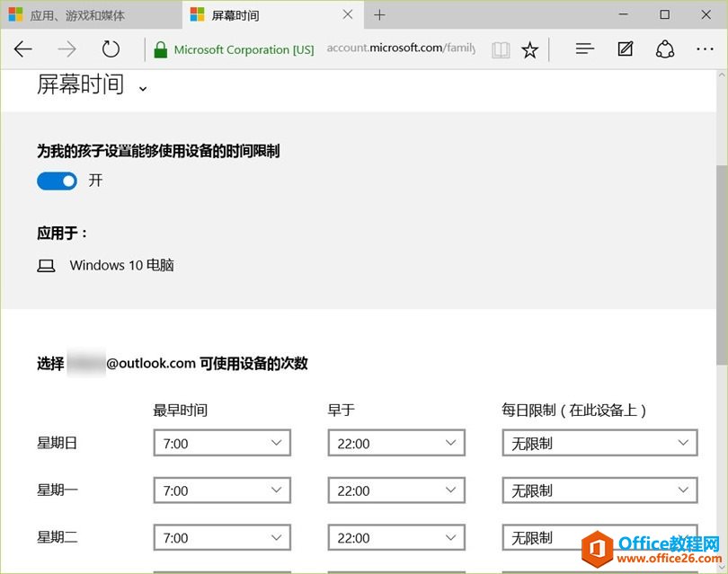Open 星期日 每日限制 无限制 dropdown
The width and height of the screenshot is (728, 574).
599,443
